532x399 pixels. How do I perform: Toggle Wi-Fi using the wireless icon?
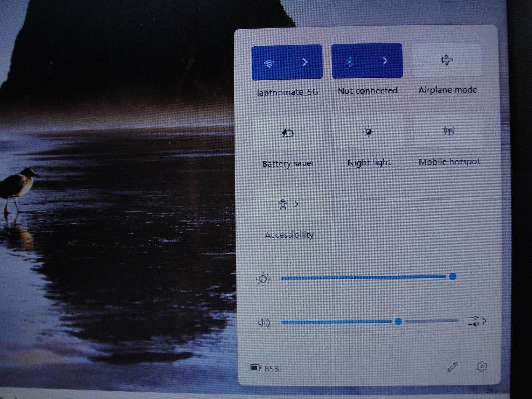point(269,63)
